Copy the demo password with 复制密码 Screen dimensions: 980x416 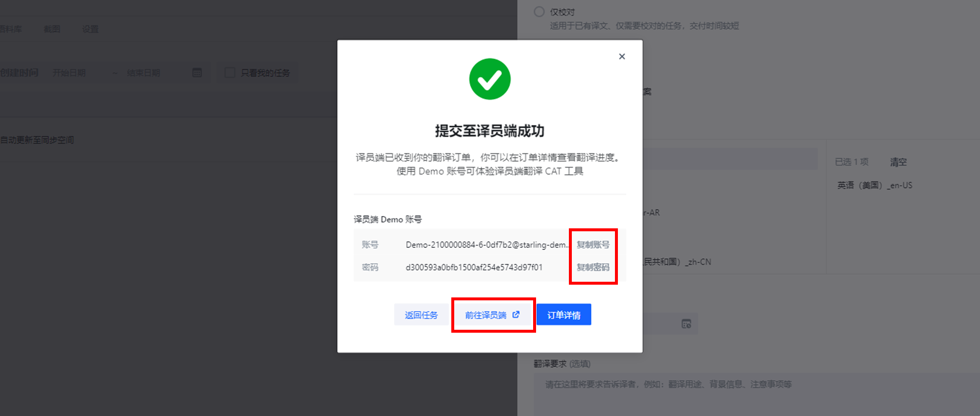[x=593, y=267]
